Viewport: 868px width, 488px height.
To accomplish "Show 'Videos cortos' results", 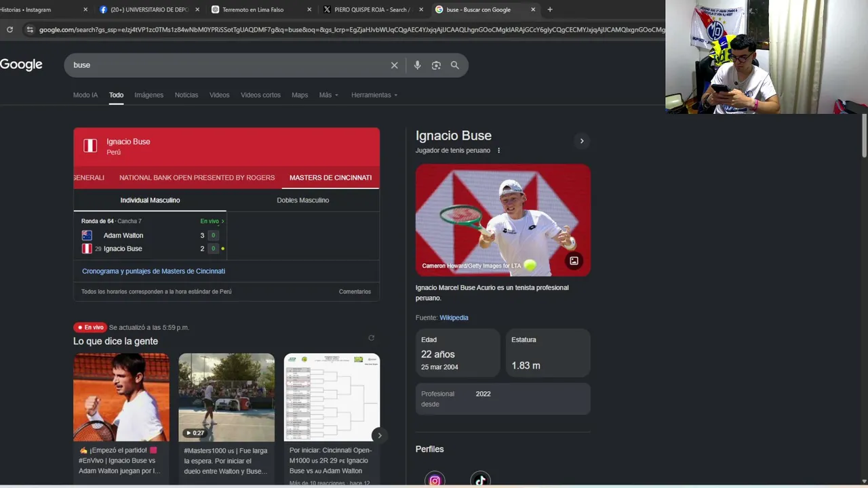I will [260, 95].
